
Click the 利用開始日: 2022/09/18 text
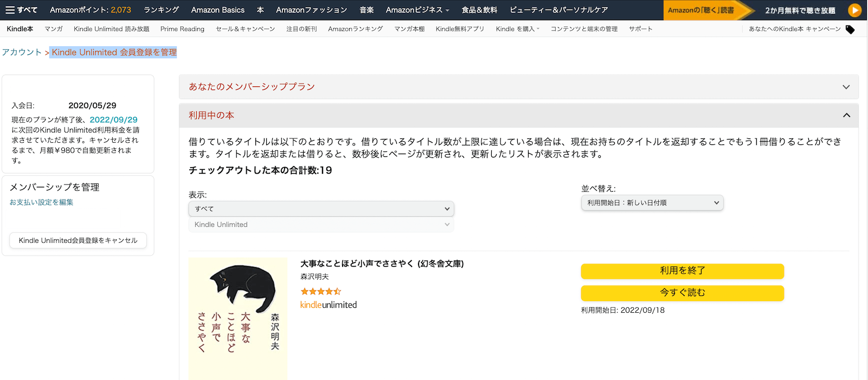623,311
